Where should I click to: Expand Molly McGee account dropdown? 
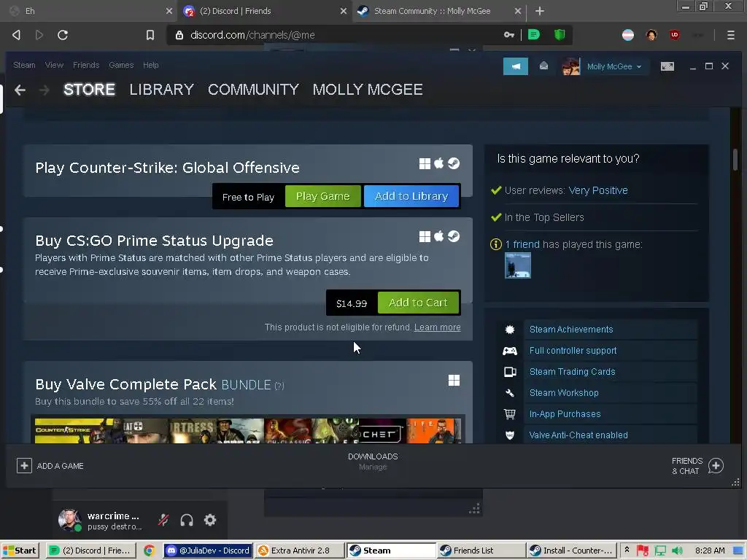pyautogui.click(x=639, y=66)
